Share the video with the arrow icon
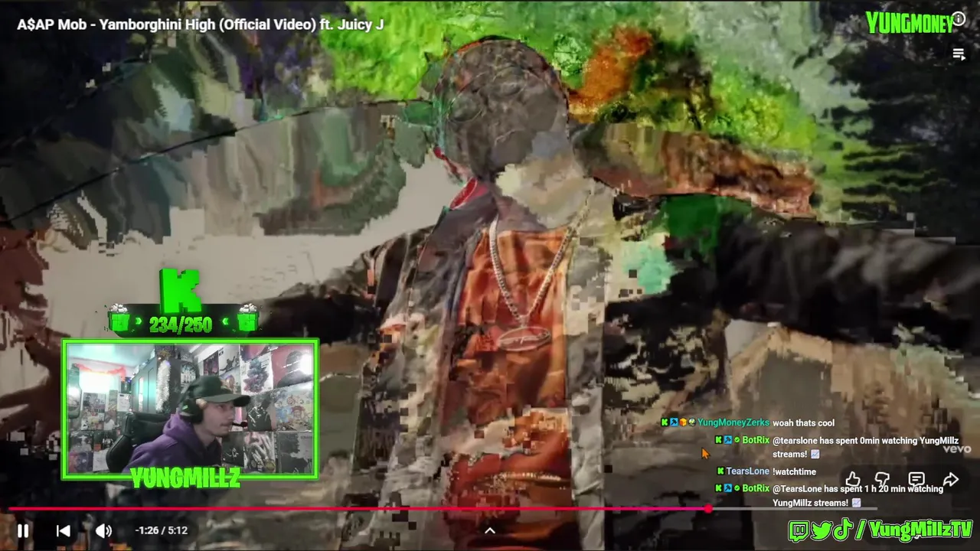 point(950,480)
